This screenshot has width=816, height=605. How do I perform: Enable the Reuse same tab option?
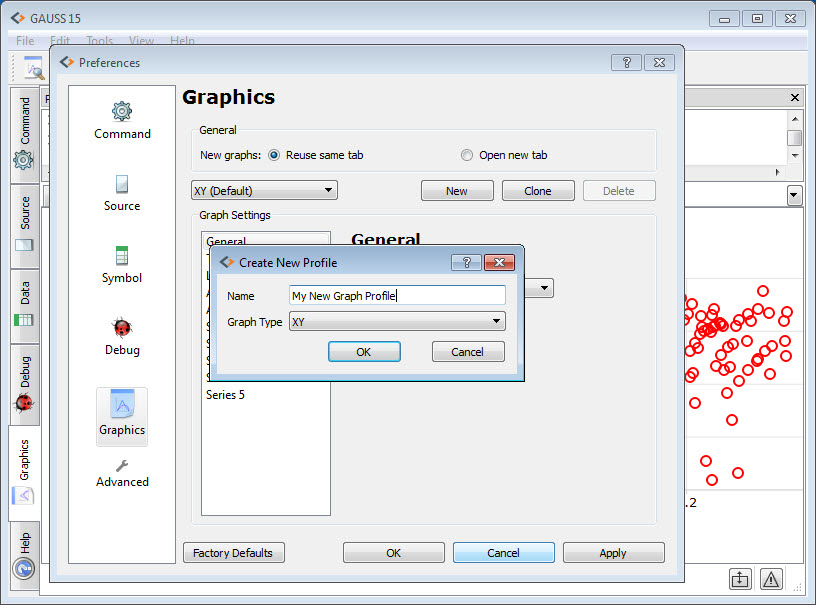click(274, 155)
